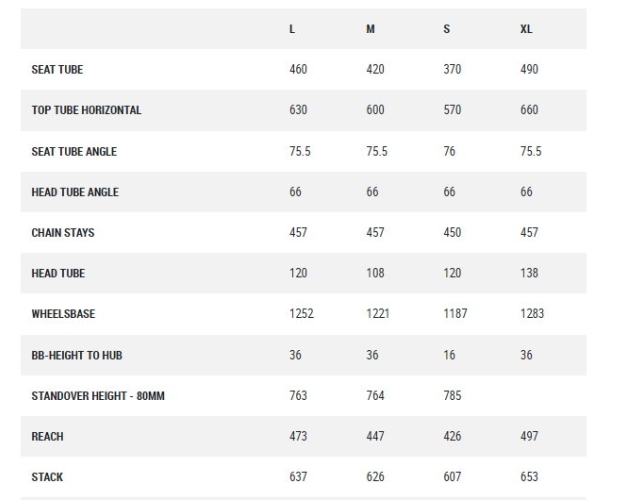Click the L size column header
Image resolution: width=644 pixels, height=500 pixels.
tap(292, 29)
